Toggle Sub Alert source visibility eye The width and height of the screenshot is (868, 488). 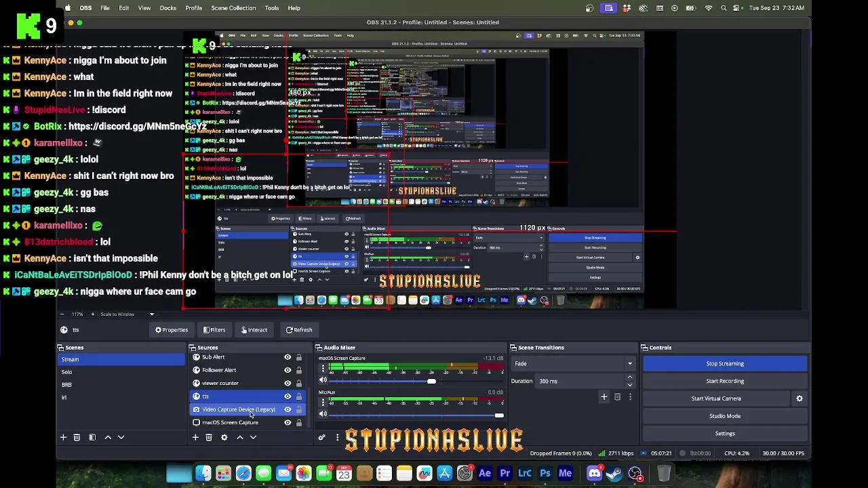pos(288,357)
